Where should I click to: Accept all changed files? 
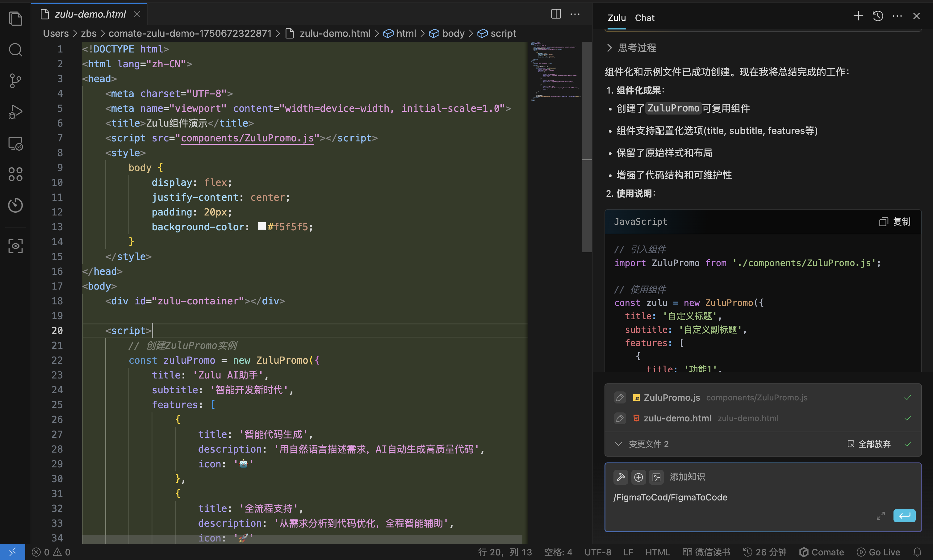tap(908, 444)
